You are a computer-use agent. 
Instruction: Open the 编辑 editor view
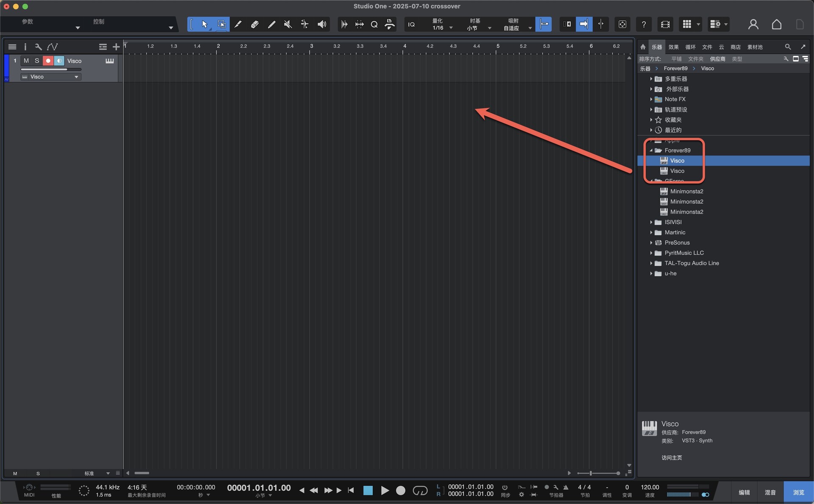point(744,492)
